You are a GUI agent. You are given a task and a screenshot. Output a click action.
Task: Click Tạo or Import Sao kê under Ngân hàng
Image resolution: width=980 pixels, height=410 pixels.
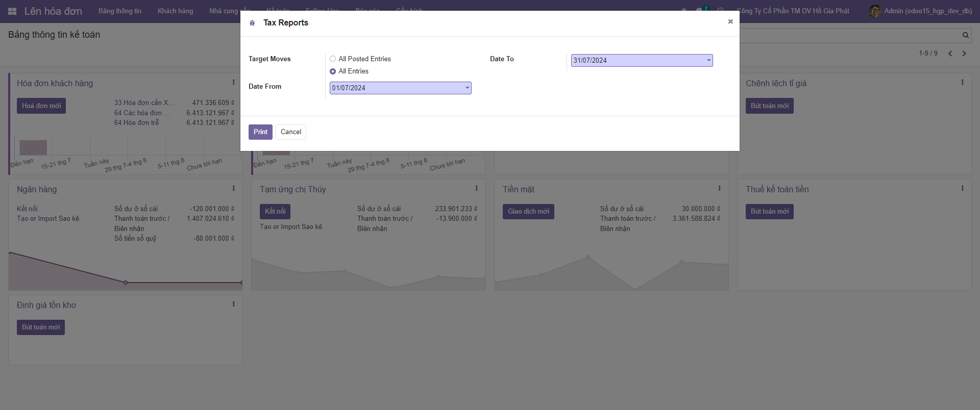[48, 219]
